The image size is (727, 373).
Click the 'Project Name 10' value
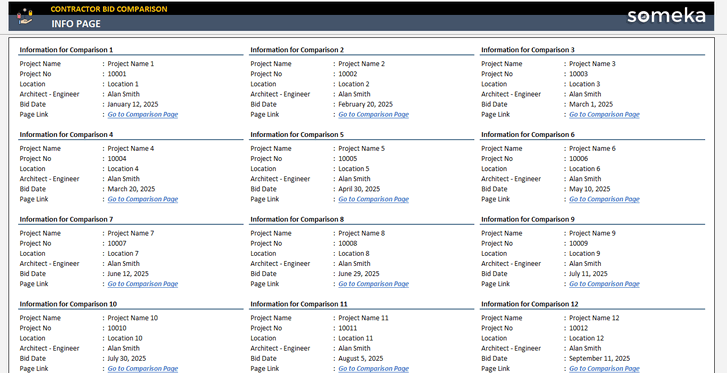(x=133, y=318)
